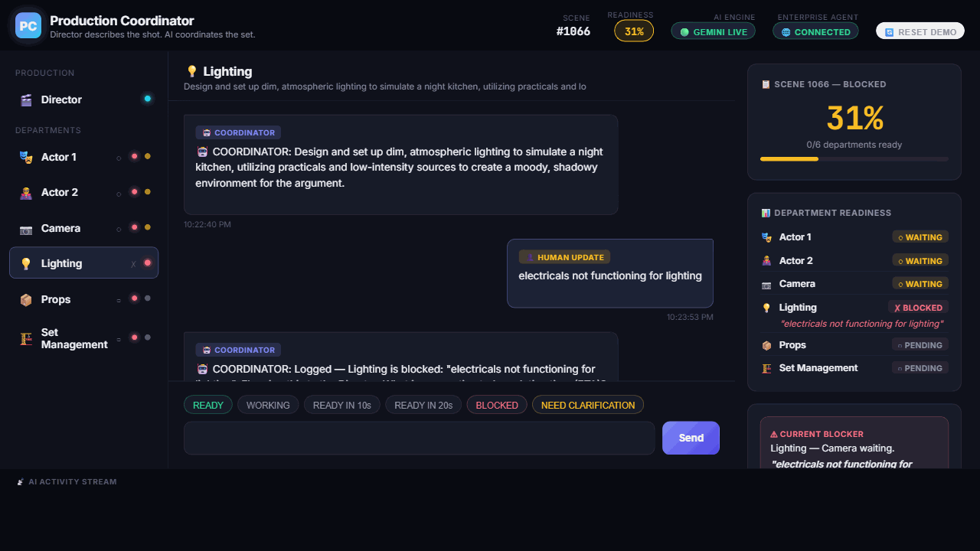Screen dimensions: 980x551
Task: Select the BLOCKED status chip
Action: [x=497, y=405]
